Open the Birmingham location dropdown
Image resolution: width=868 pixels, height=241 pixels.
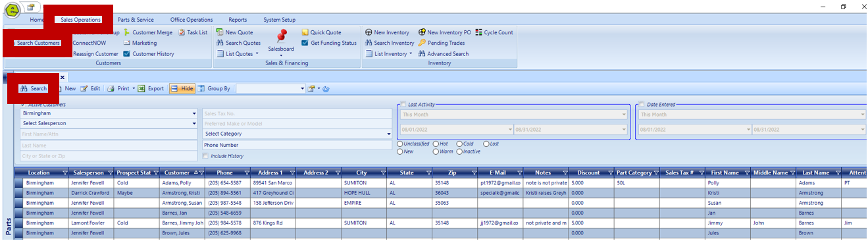click(194, 113)
